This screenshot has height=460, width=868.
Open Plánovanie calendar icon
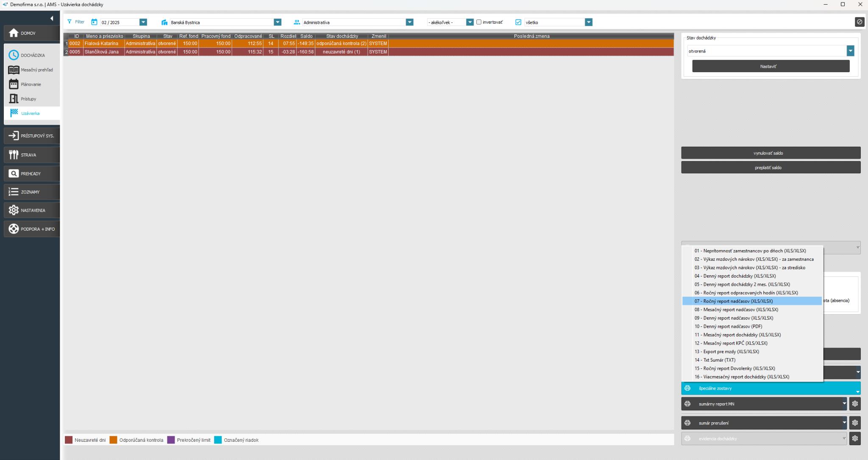tap(14, 84)
